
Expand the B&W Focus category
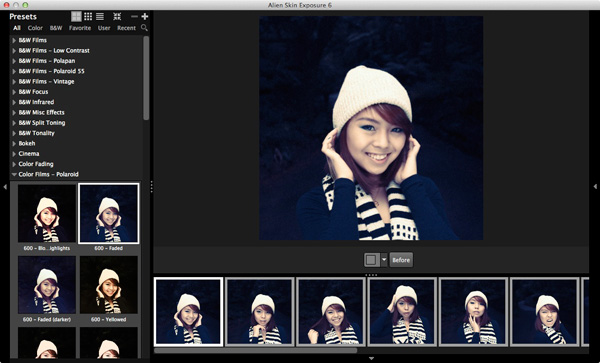point(14,92)
